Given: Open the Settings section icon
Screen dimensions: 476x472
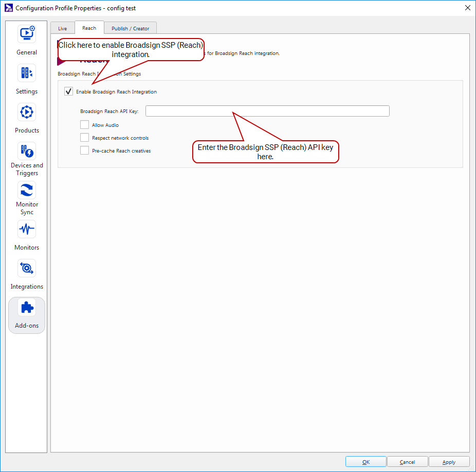Looking at the screenshot, I should (x=27, y=73).
